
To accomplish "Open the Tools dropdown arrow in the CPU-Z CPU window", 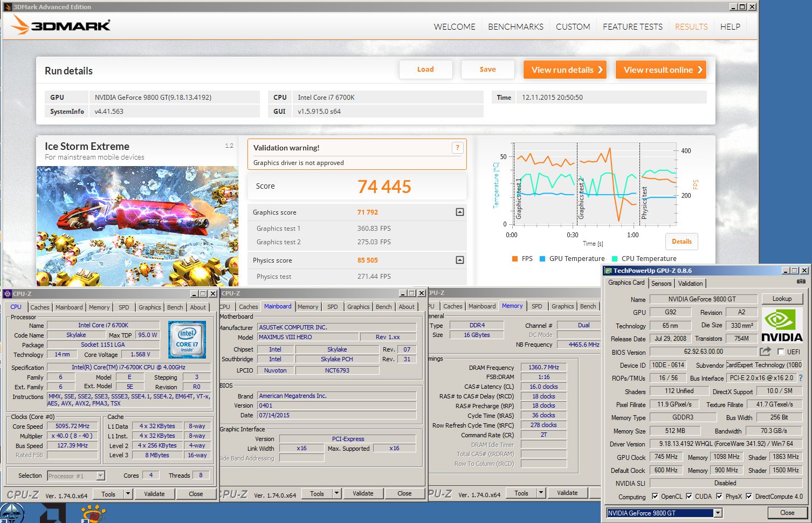I will point(128,493).
